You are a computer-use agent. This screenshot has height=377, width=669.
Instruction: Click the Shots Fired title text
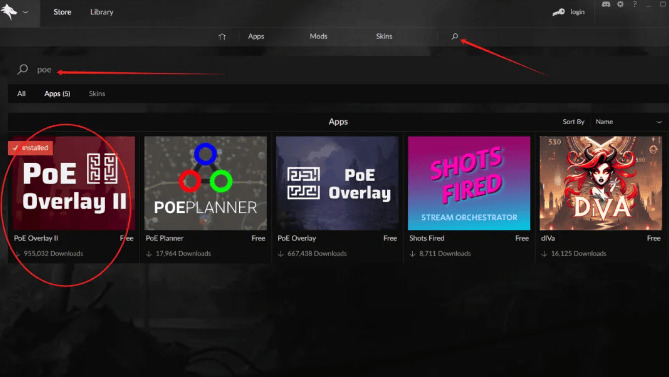[x=427, y=238]
